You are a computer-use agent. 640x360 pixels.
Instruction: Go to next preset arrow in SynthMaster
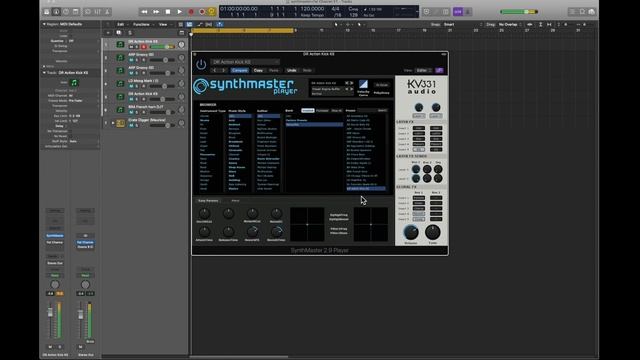click(351, 83)
